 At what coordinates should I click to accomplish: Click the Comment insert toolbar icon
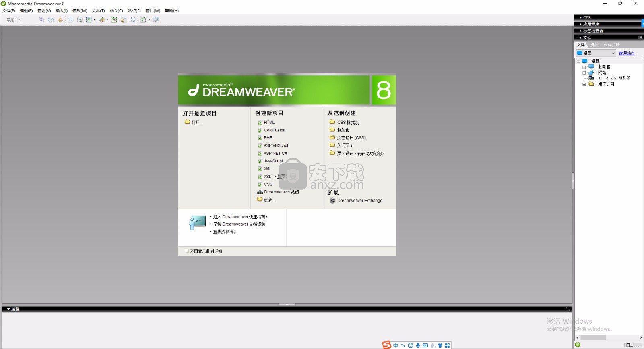(132, 20)
